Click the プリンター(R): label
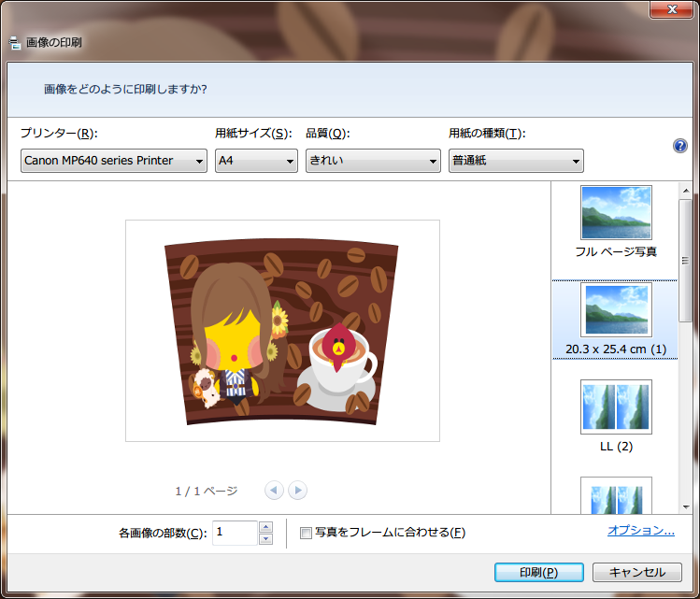Image resolution: width=700 pixels, height=599 pixels. 59,133
